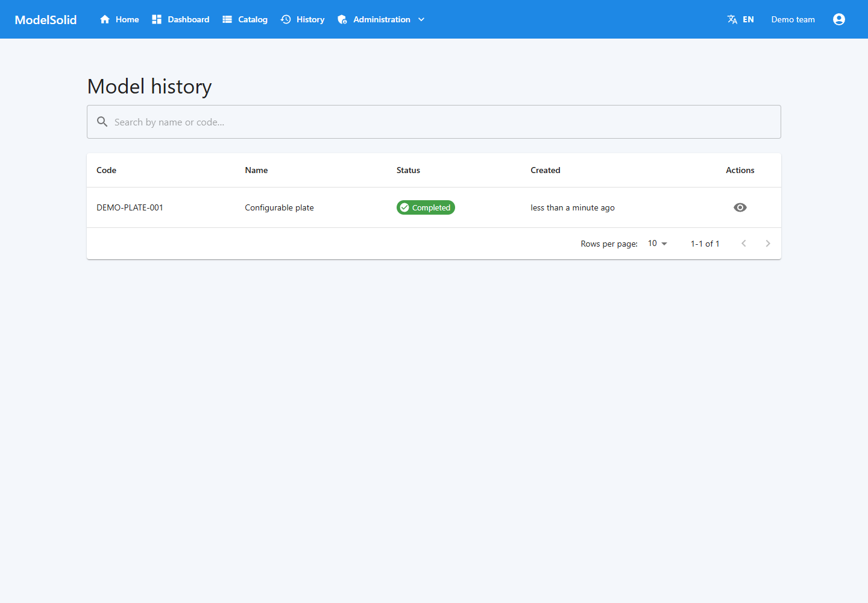Image resolution: width=868 pixels, height=603 pixels.
Task: Click the Actions column header
Action: (740, 170)
